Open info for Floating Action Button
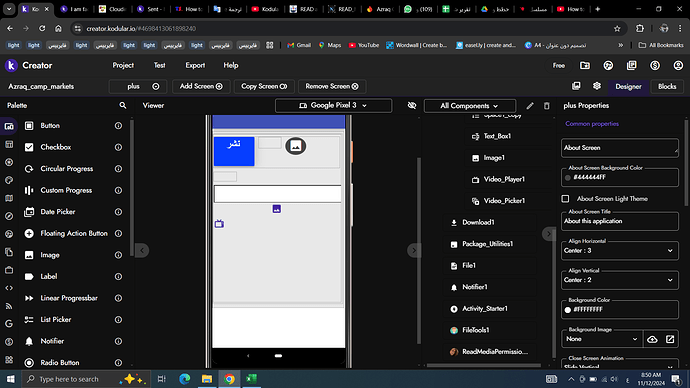This screenshot has width=690, height=388. pos(118,234)
